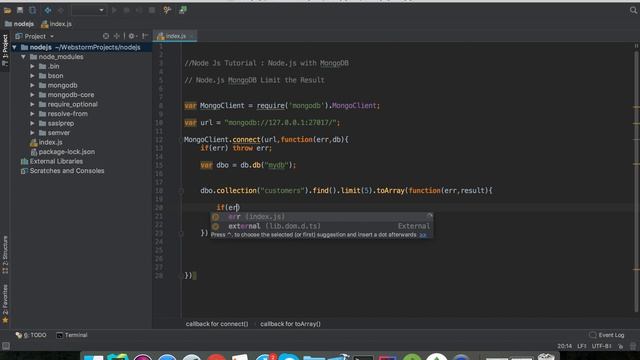Change the UTF-8 file encoding
The height and width of the screenshot is (360, 640).
(602, 346)
